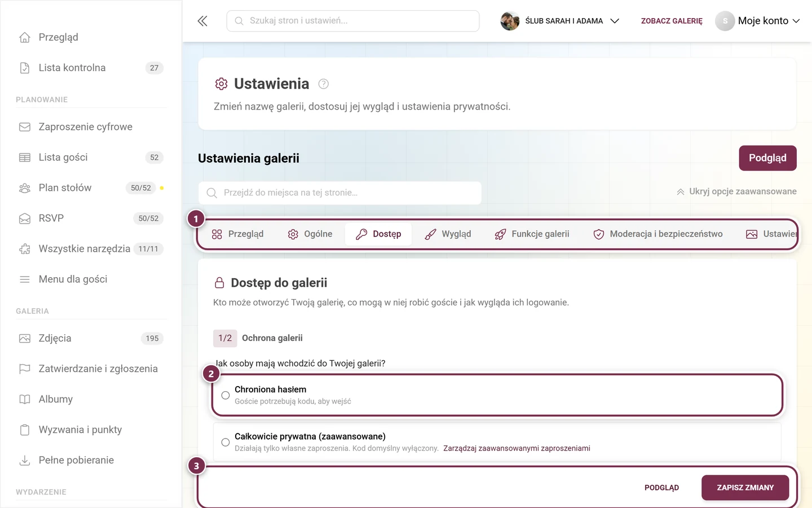Image resolution: width=812 pixels, height=508 pixels.
Task: Save with the ZAPISZ ZMIANY button
Action: click(745, 488)
